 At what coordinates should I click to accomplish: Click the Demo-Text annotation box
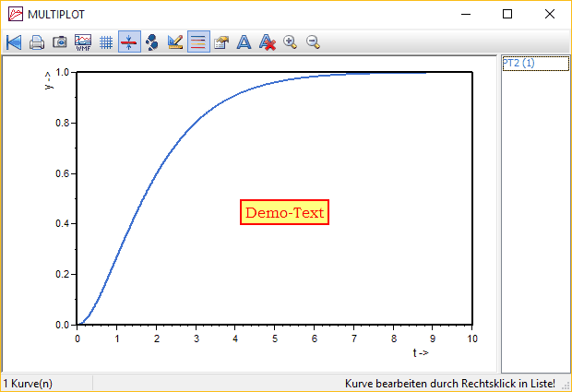coord(285,213)
